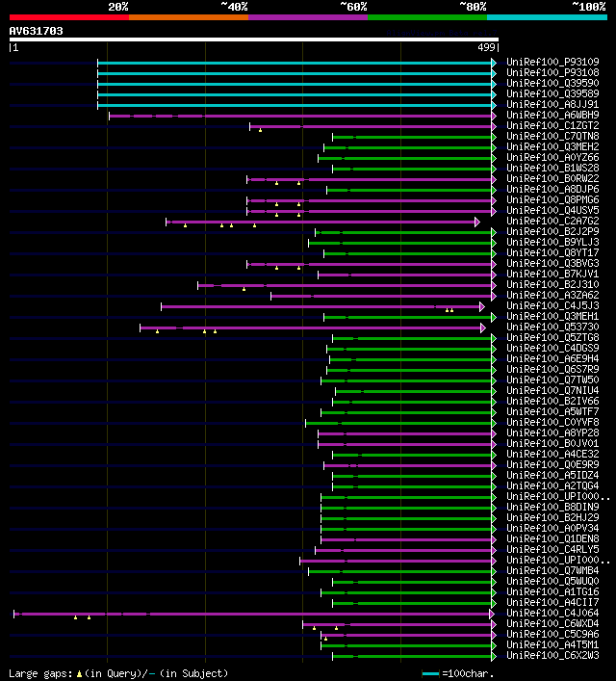Click the white AV631703 query length bar

254,39
